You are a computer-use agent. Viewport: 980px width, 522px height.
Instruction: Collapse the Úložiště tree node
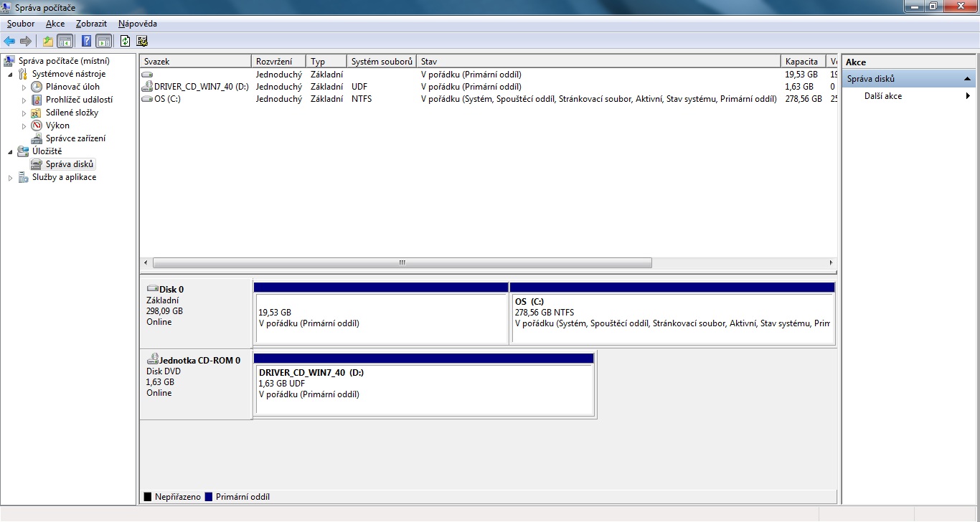[11, 151]
